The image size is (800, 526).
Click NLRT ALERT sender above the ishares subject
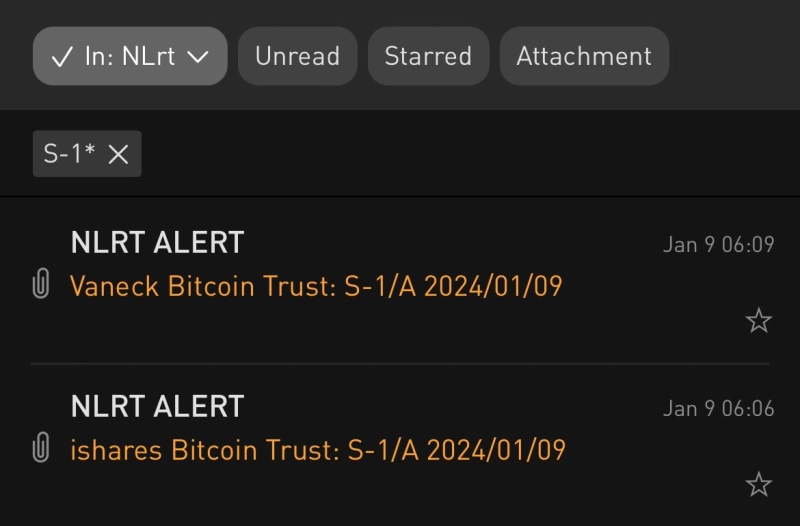(x=157, y=406)
